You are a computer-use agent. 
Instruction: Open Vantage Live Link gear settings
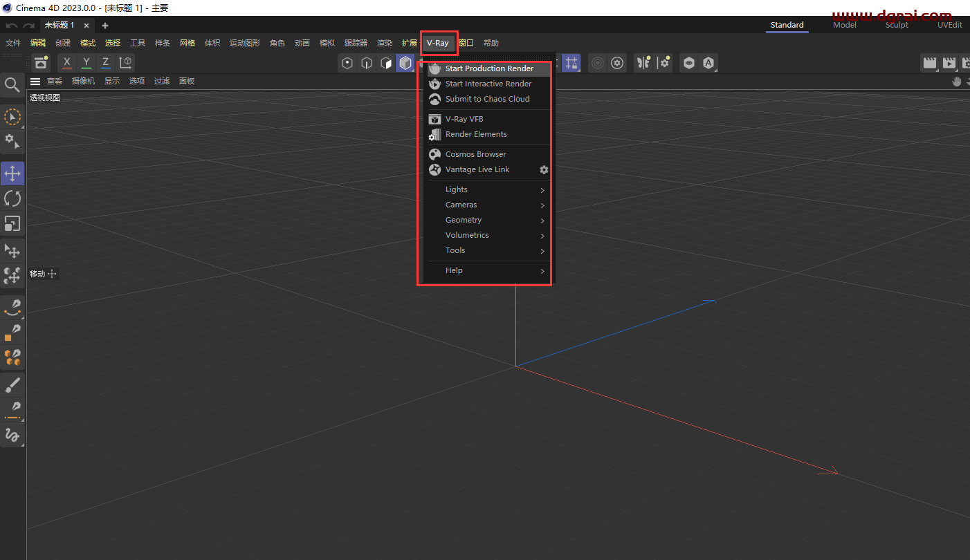544,169
